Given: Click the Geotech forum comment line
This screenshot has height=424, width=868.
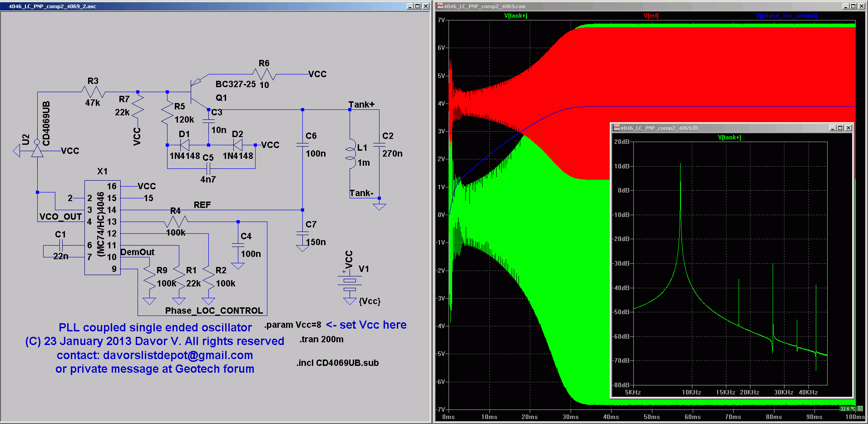Looking at the screenshot, I should (x=155, y=369).
